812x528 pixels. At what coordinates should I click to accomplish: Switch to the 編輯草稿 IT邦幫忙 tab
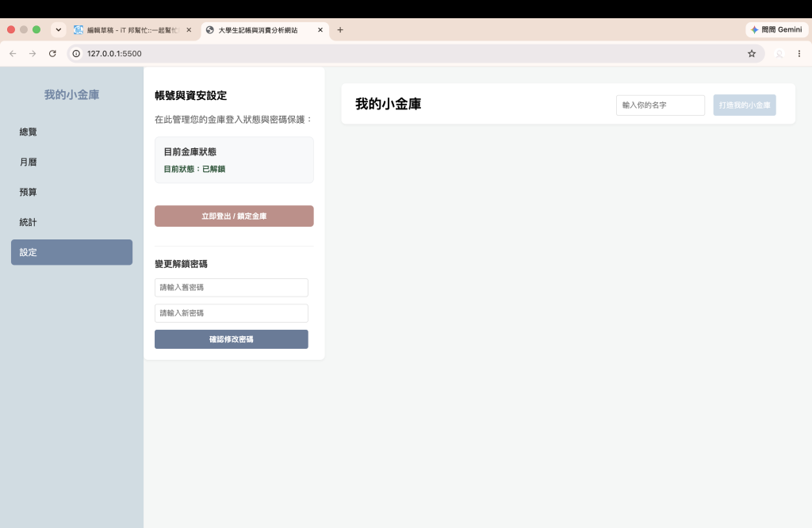click(x=132, y=30)
